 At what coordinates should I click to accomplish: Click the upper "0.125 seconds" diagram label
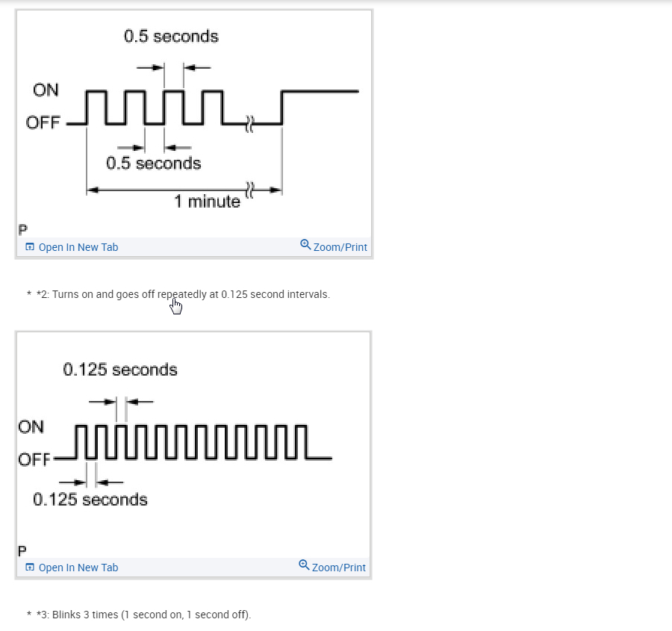pos(120,370)
